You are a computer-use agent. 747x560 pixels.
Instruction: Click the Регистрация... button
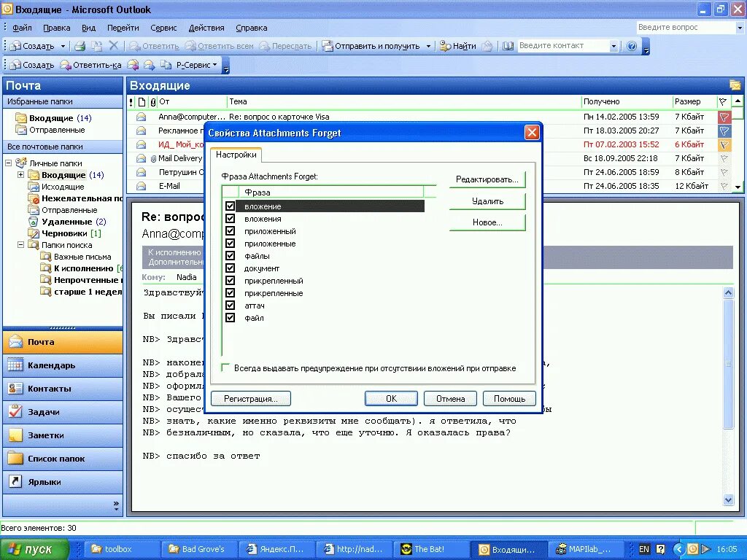coord(251,399)
